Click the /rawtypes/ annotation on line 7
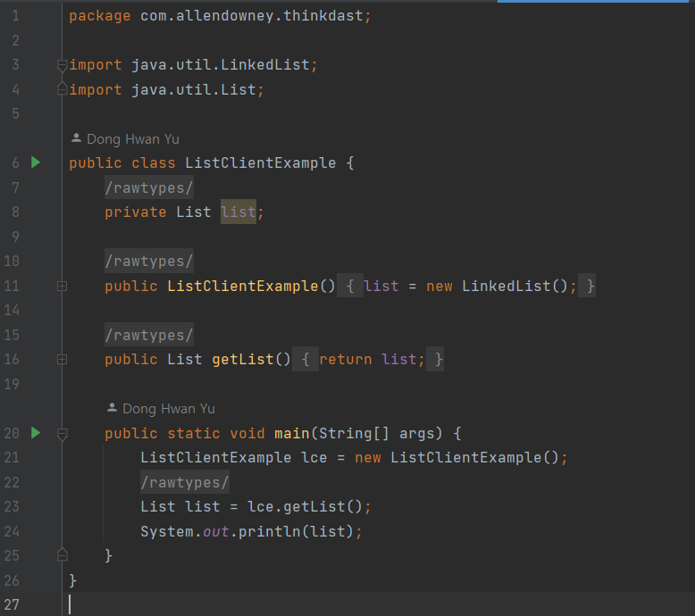Image resolution: width=695 pixels, height=616 pixels. [x=149, y=187]
